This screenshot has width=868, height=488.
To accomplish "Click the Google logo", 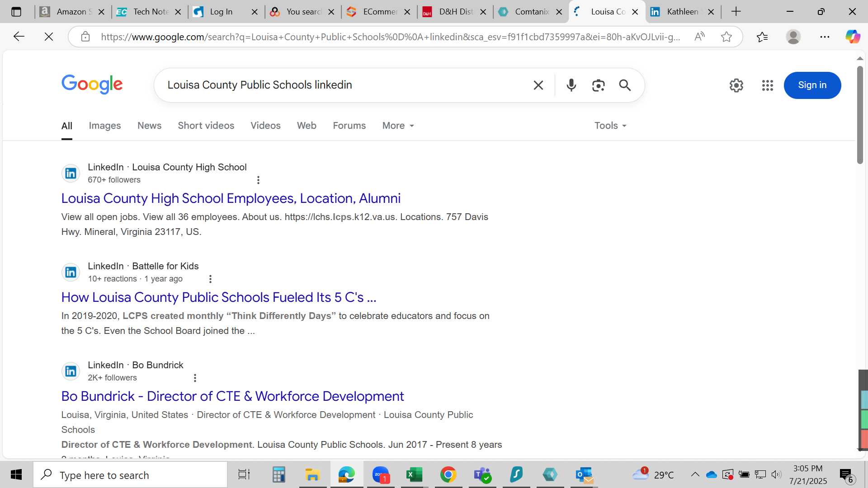I will coord(92,84).
